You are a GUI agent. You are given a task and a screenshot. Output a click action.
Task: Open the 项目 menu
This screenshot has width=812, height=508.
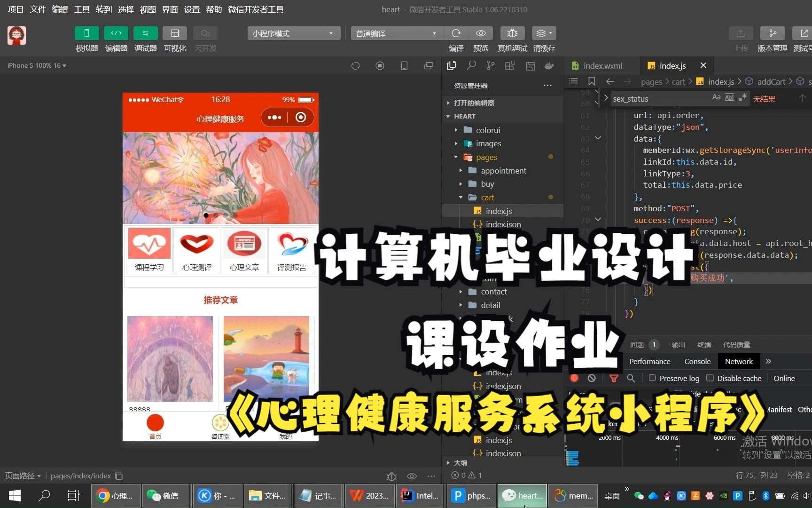coord(16,9)
